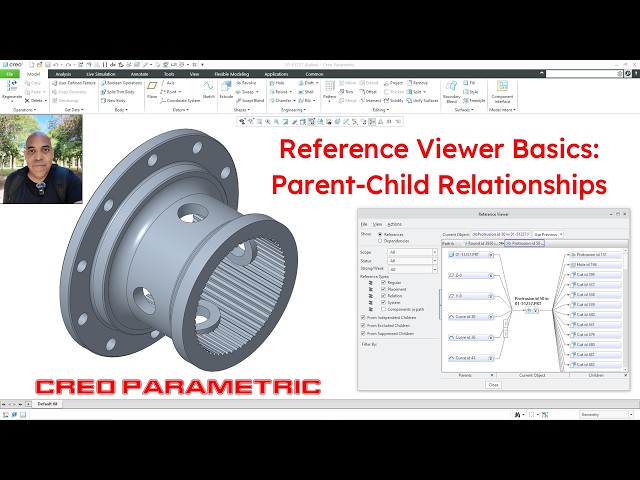The height and width of the screenshot is (480, 640).
Task: Open the Status dropdown
Action: click(412, 261)
